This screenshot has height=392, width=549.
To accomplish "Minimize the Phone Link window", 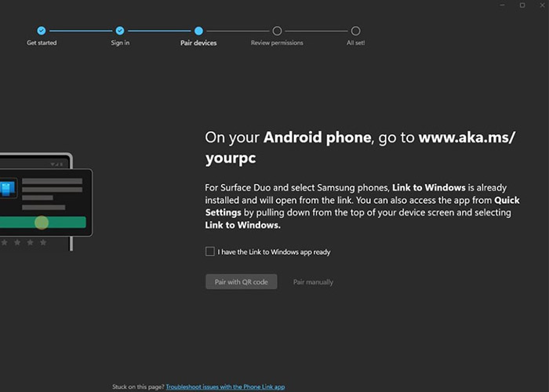I will (x=503, y=5).
